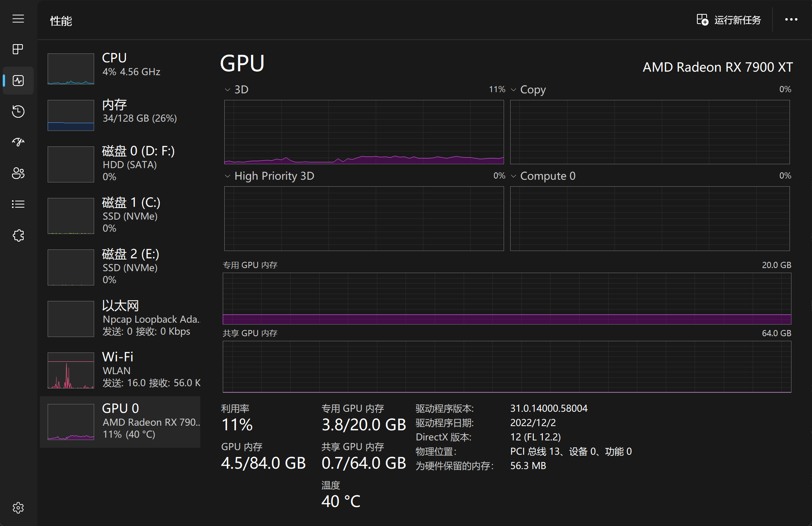The image size is (812, 526).
Task: Select 磁盘 0 (D: F:) item
Action: coord(120,164)
